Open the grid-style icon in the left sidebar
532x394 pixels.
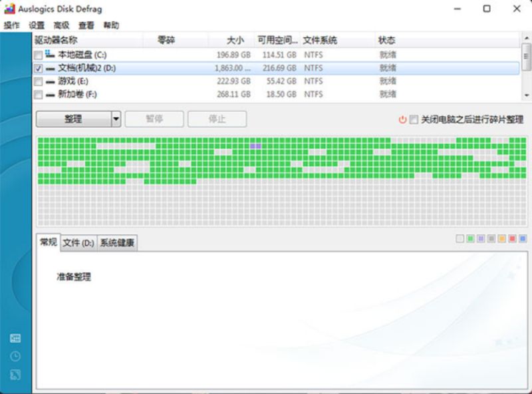coord(15,338)
